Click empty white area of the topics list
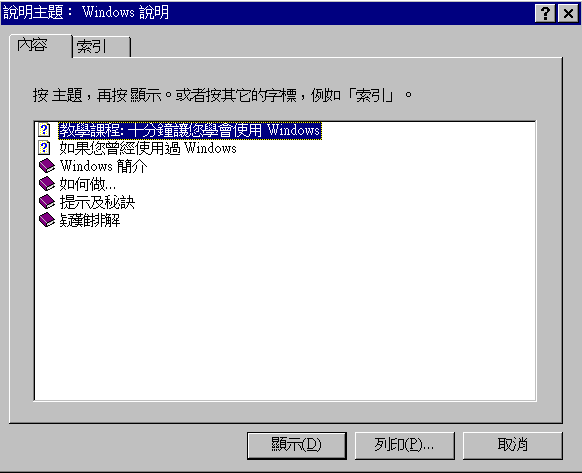 [x=285, y=316]
